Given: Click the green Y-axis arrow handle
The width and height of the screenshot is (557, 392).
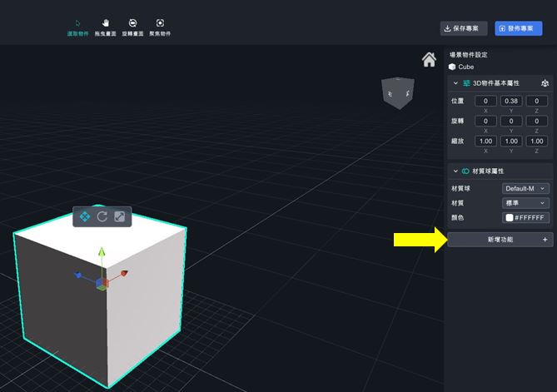Looking at the screenshot, I should coord(102,252).
